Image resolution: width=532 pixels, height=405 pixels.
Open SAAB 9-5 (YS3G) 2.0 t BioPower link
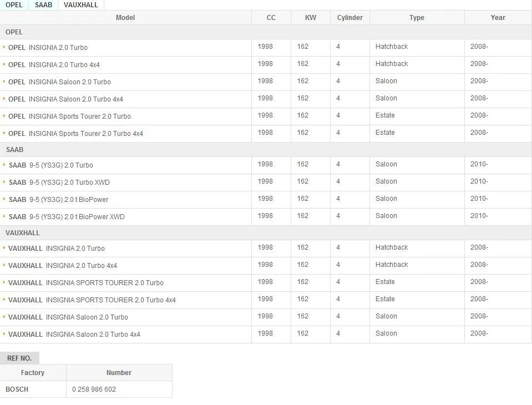coord(59,200)
